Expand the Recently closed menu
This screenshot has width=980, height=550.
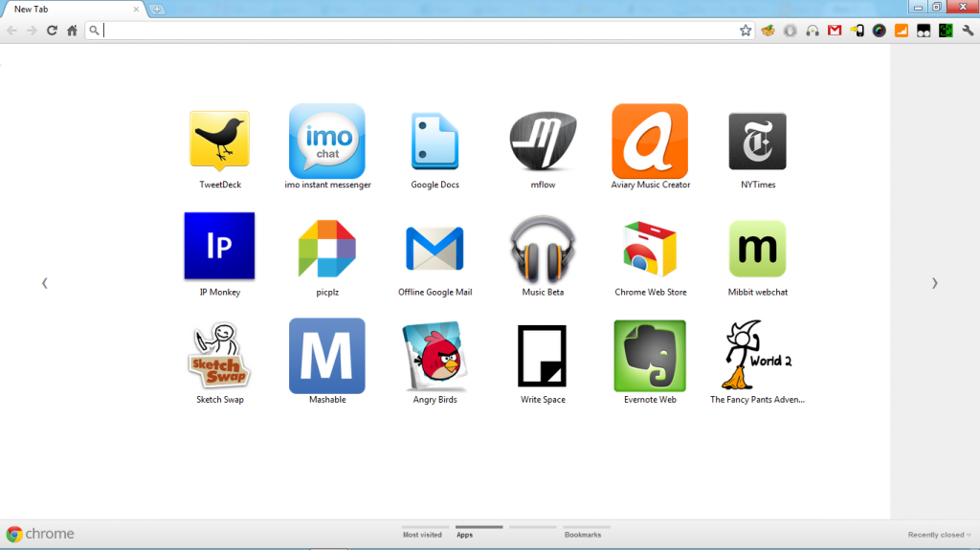[x=940, y=535]
